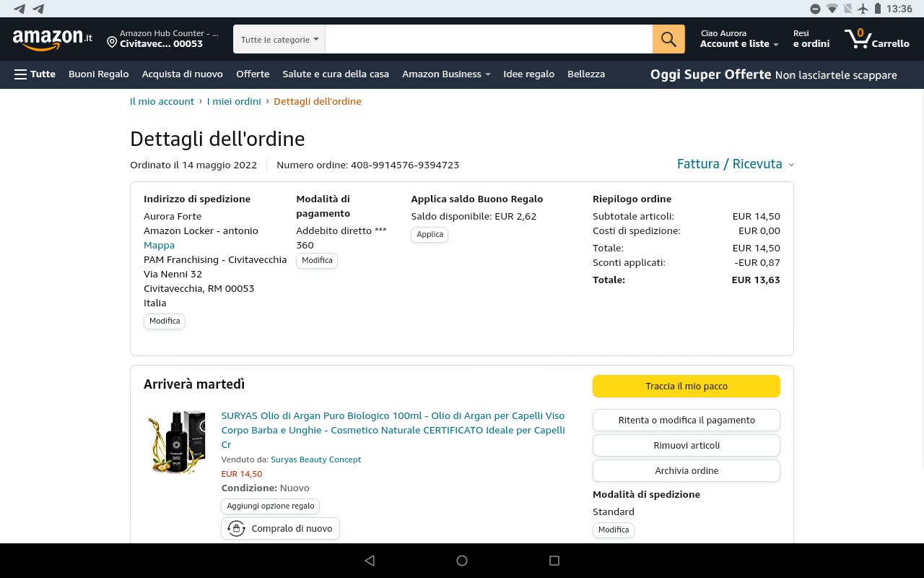
Task: Click the Aggiungi opzione regalo button
Action: pos(271,506)
